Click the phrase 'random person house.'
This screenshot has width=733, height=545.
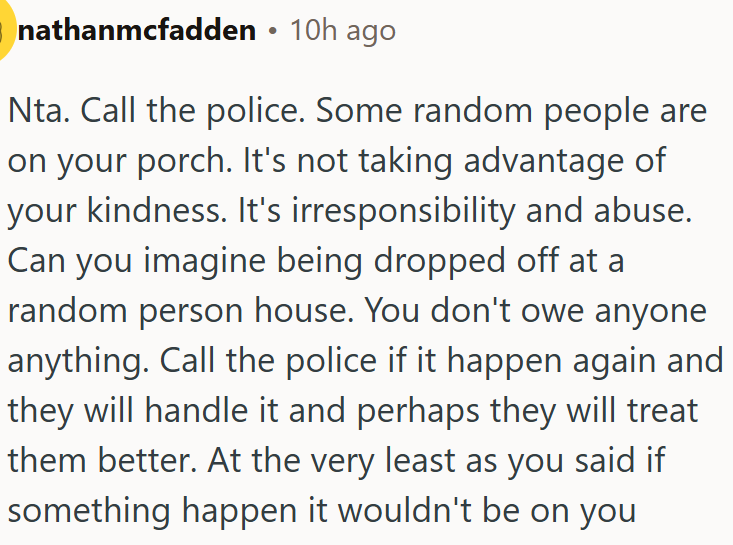(x=181, y=311)
